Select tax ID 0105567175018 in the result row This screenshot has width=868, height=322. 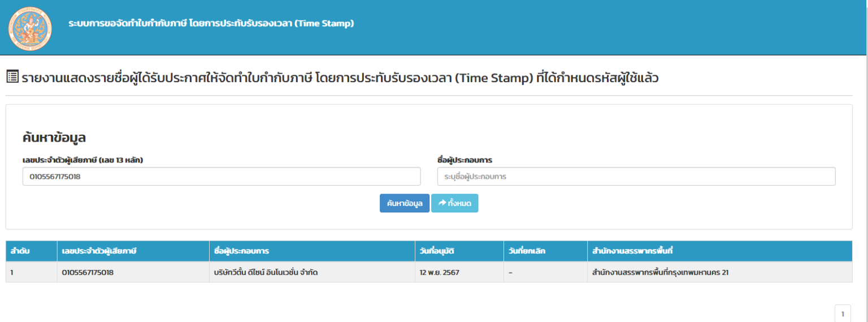tap(88, 273)
